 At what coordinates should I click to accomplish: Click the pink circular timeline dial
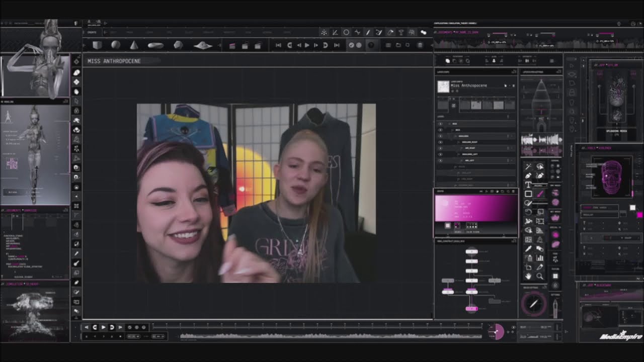496,332
